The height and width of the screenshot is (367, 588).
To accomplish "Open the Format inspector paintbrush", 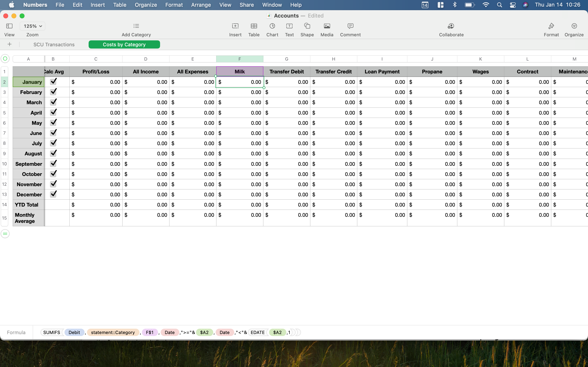I will 551,26.
